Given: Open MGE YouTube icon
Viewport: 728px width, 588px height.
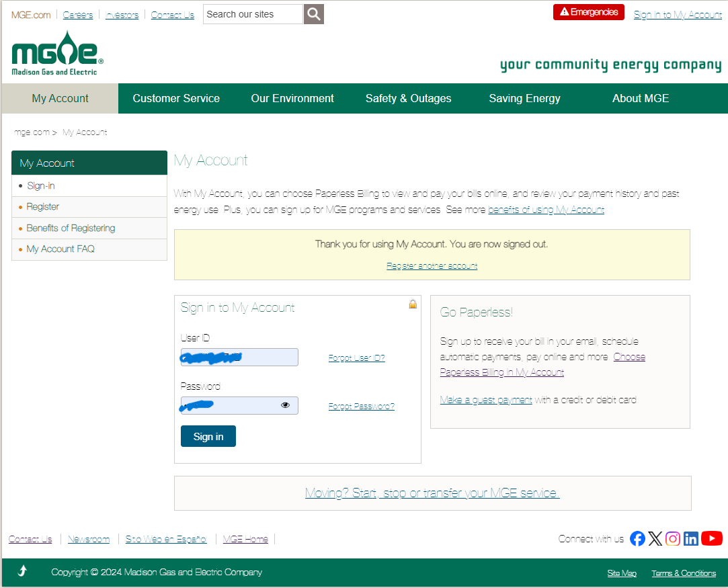Looking at the screenshot, I should point(712,538).
